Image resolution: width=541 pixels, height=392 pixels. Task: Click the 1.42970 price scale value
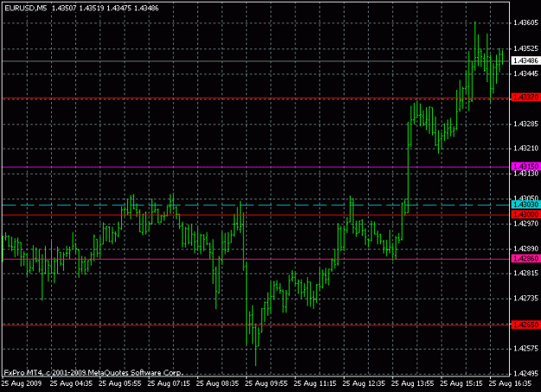[x=525, y=223]
